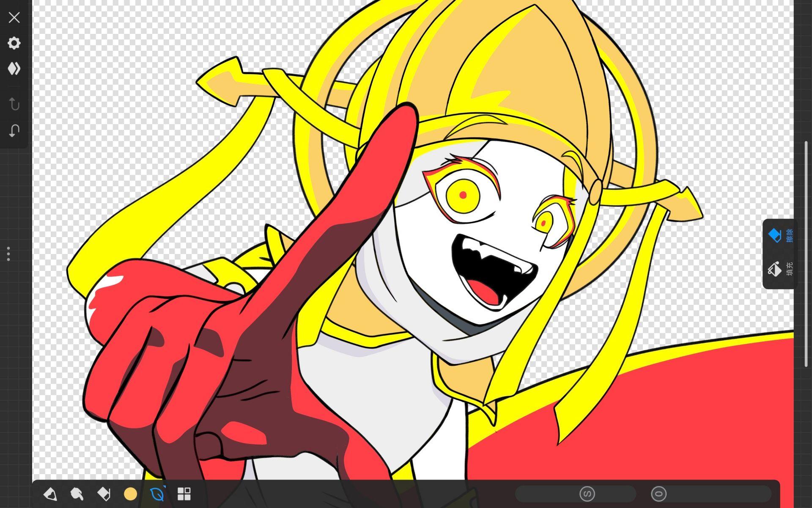This screenshot has width=812, height=508.
Task: Click the double-diamond icon below settings
Action: click(14, 69)
